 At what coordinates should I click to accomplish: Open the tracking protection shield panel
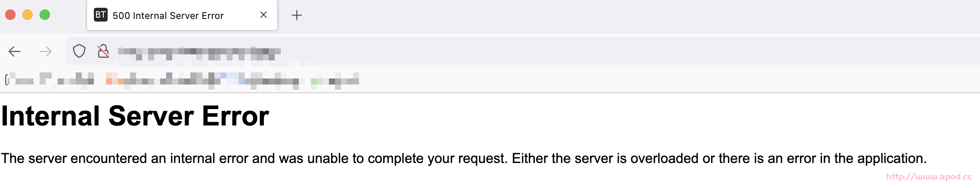79,51
